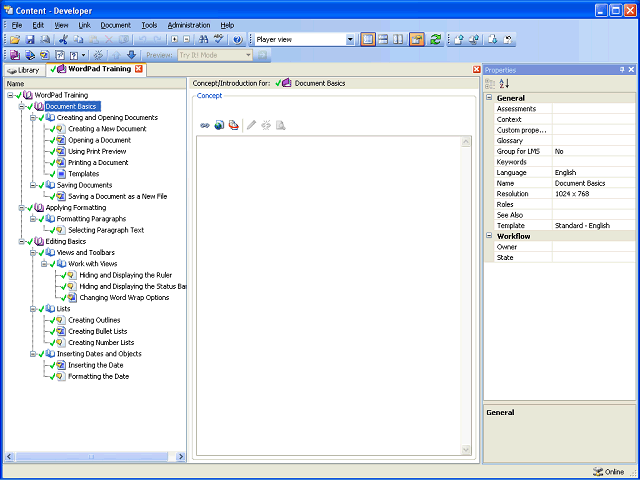
Task: Select the Formatting the Date topic
Action: [98, 377]
